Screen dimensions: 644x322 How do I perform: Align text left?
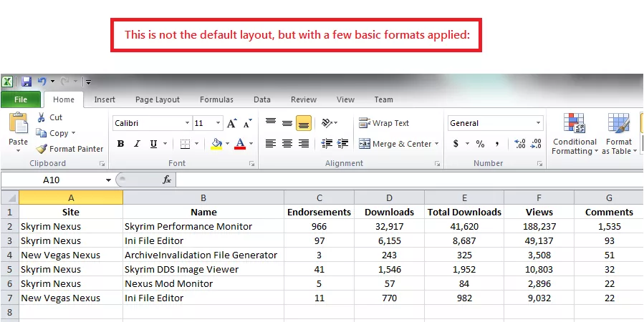271,144
